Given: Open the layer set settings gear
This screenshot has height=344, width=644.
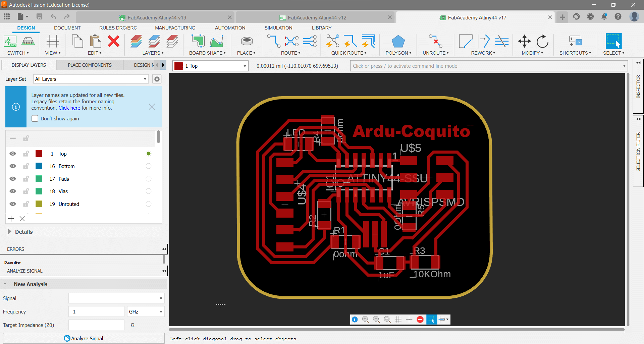Looking at the screenshot, I should tap(157, 79).
